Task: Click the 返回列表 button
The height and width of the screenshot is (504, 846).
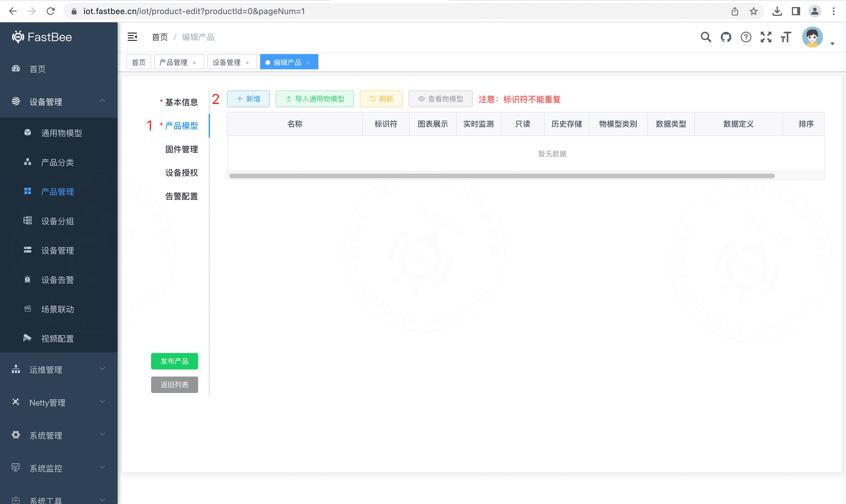Action: coord(175,384)
